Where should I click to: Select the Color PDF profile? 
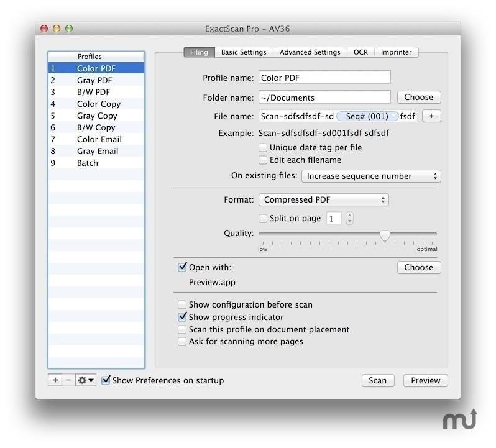96,68
